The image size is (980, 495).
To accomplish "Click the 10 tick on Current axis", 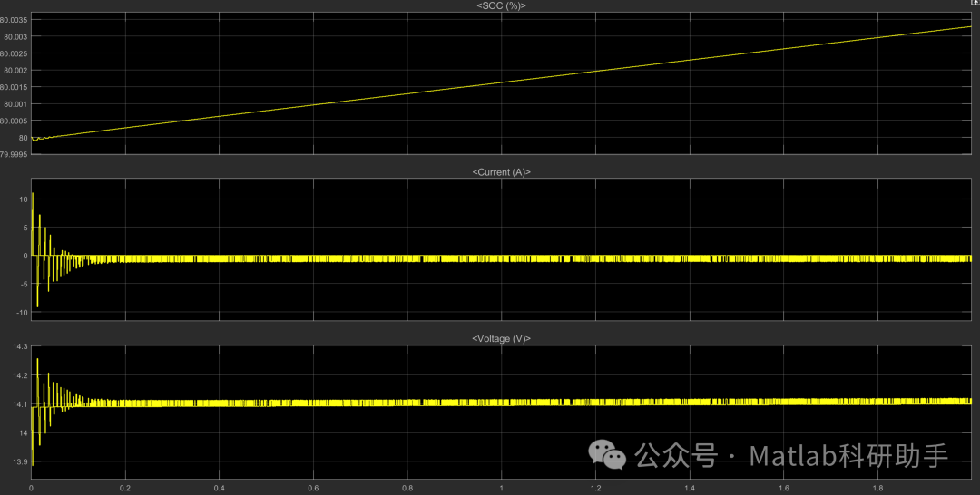I will 23,199.
